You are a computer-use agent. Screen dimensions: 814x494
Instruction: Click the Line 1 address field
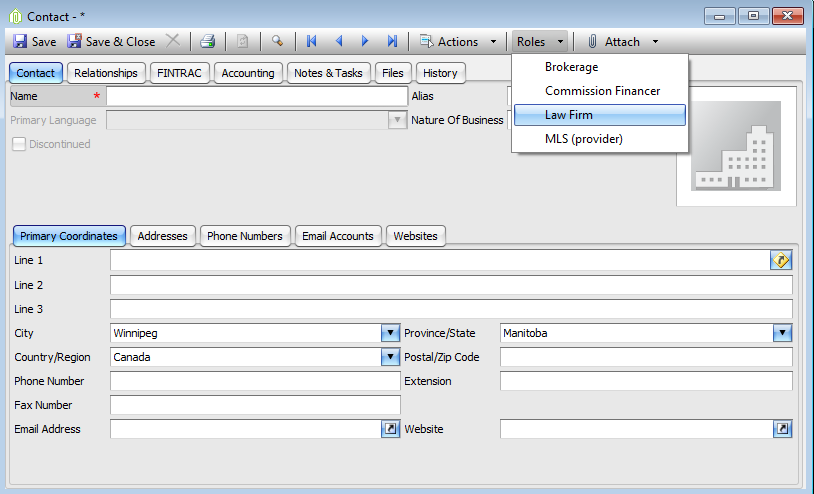(440, 260)
